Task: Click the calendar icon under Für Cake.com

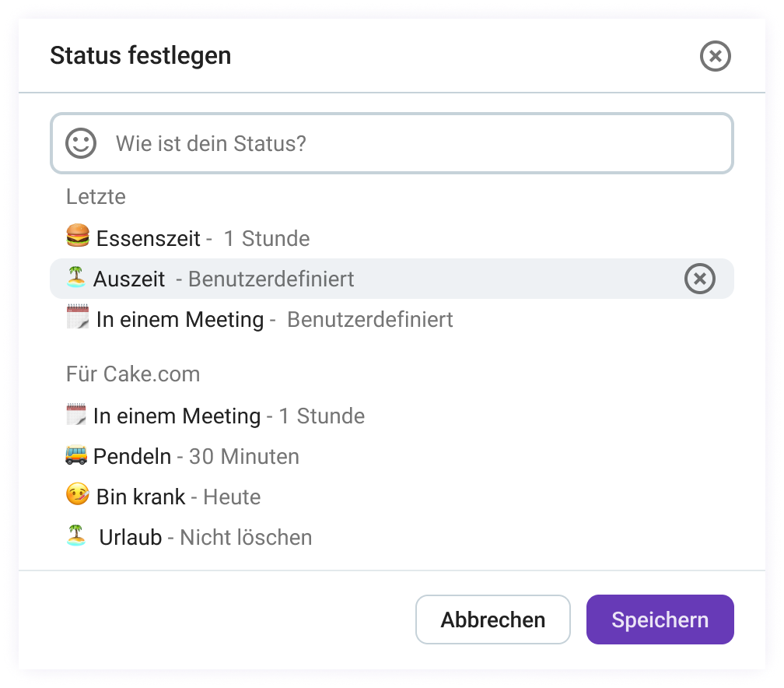Action: point(77,416)
